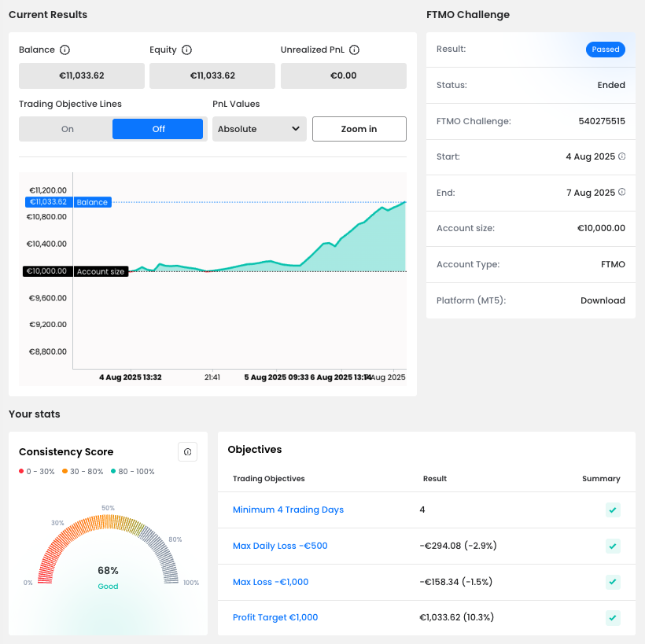Image resolution: width=645 pixels, height=644 pixels.
Task: Click the Passed result badge
Action: 606,50
